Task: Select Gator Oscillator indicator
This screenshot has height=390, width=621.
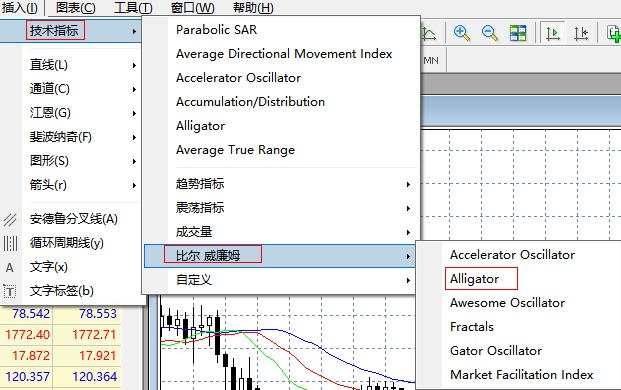Action: 496,351
